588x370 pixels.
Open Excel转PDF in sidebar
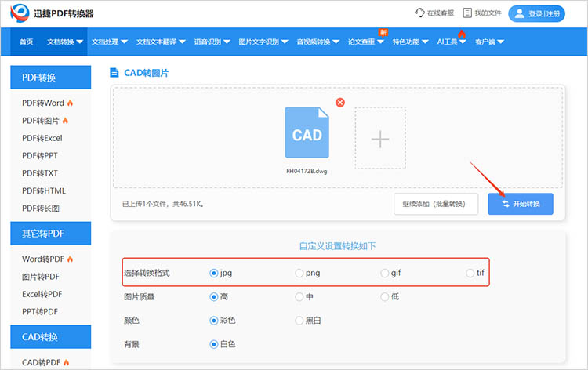(x=42, y=294)
